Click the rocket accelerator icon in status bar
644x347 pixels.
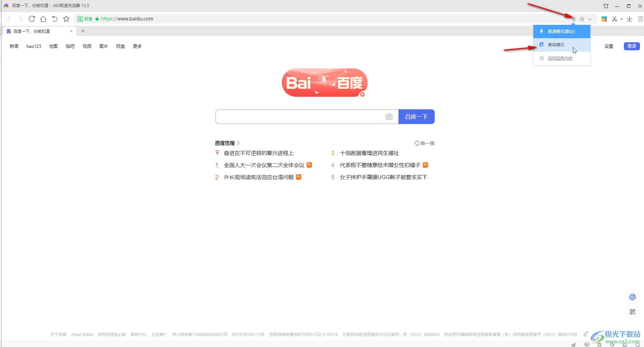(x=574, y=345)
